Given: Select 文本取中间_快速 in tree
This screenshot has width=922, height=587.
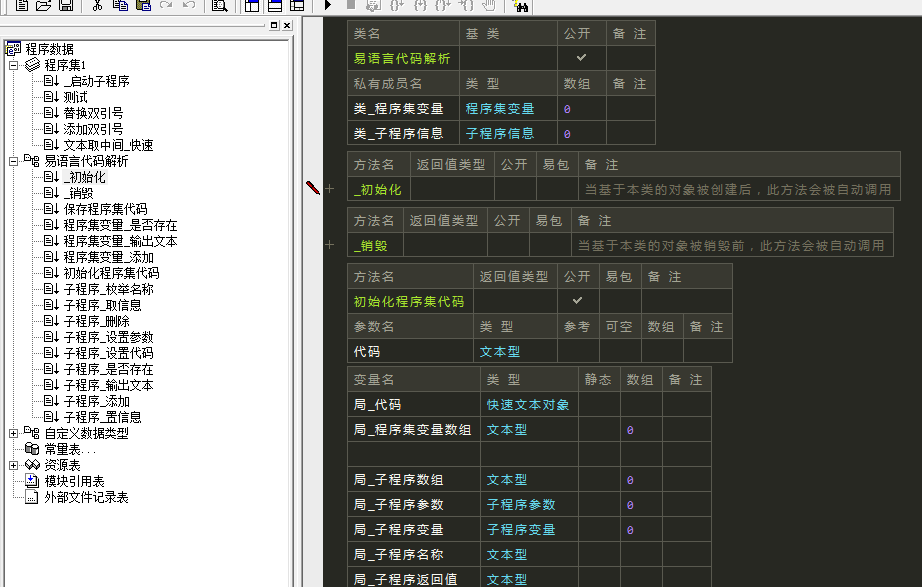Looking at the screenshot, I should [108, 145].
